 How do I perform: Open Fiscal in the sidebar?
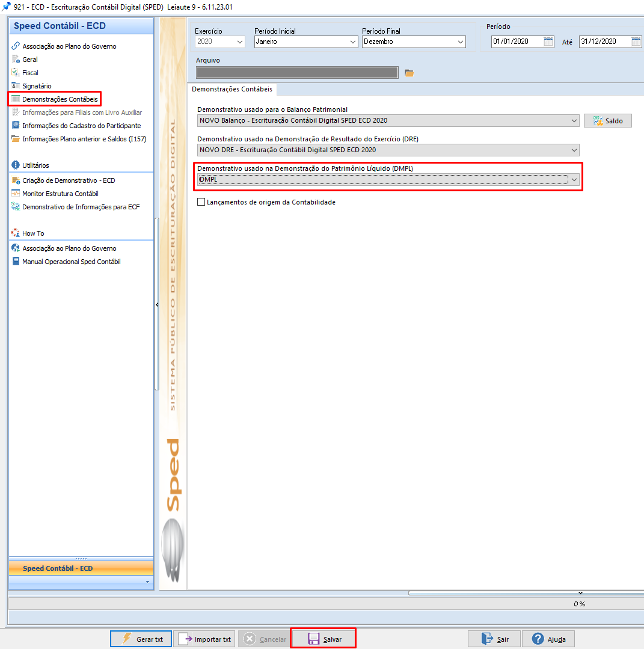pyautogui.click(x=30, y=72)
